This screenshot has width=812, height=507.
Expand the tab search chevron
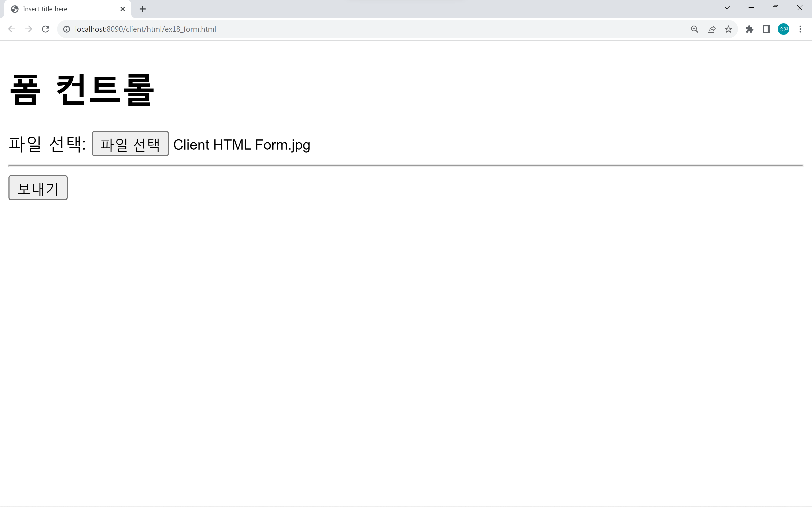click(x=727, y=8)
